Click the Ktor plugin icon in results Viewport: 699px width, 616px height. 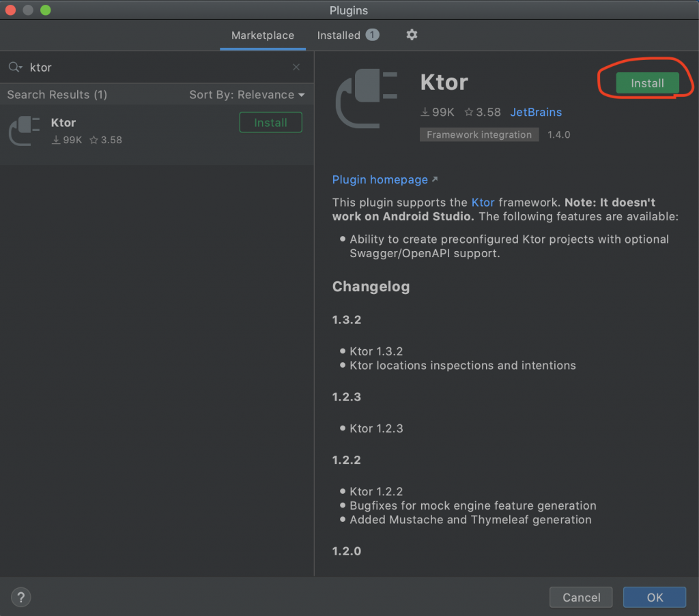click(x=25, y=131)
